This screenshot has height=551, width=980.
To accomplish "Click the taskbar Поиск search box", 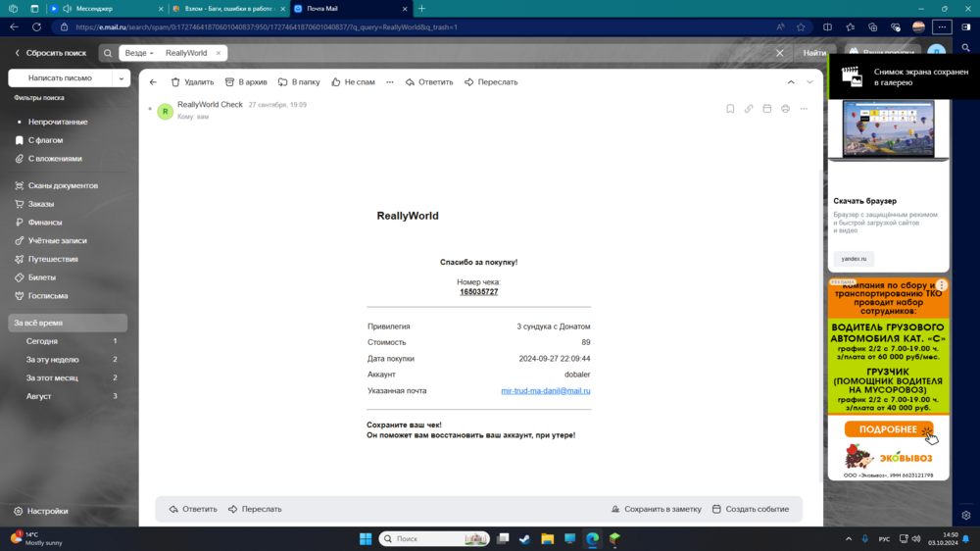I will coord(434,538).
